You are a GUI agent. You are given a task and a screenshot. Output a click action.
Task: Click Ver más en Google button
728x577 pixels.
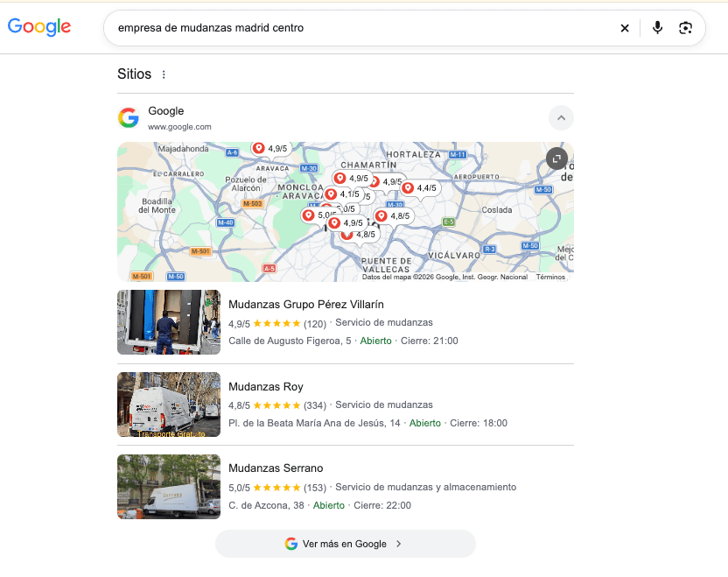[x=346, y=544]
